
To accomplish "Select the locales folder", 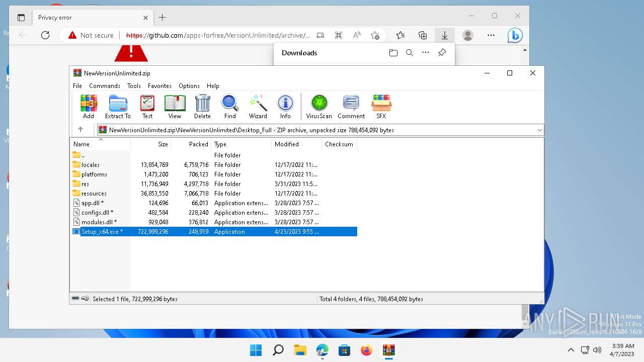I will [214, 165].
